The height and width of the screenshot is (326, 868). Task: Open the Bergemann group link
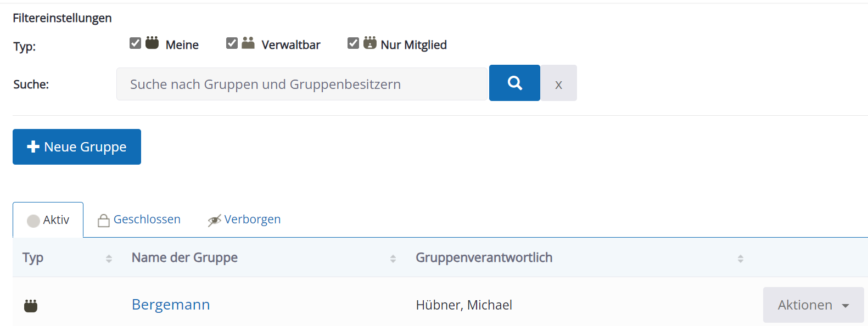tap(171, 305)
